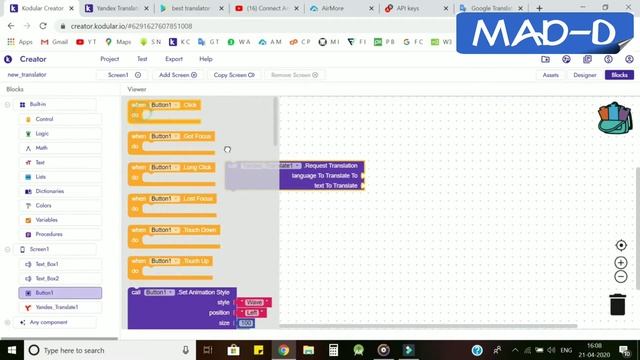Image resolution: width=640 pixels, height=360 pixels.
Task: Switch to the API keys browser tab
Action: (416, 8)
